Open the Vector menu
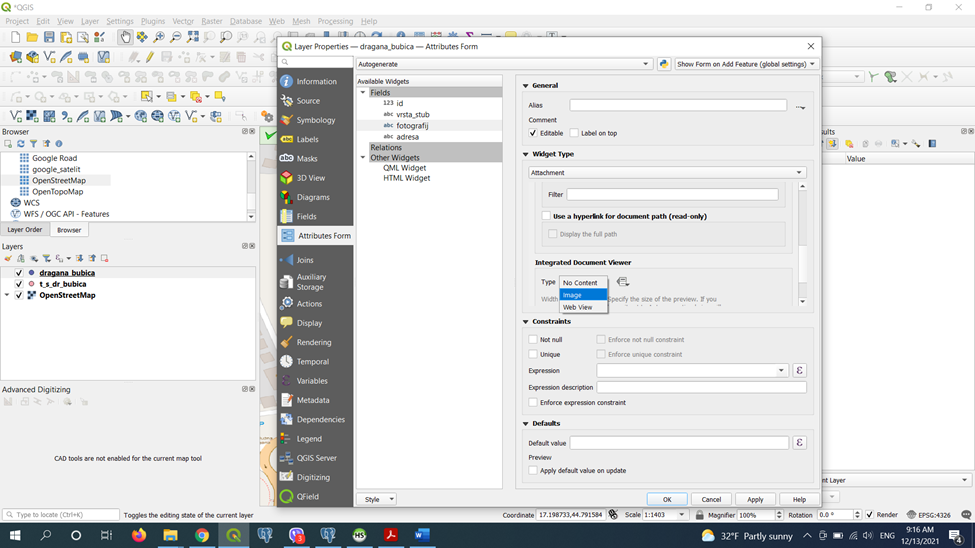 [x=183, y=21]
